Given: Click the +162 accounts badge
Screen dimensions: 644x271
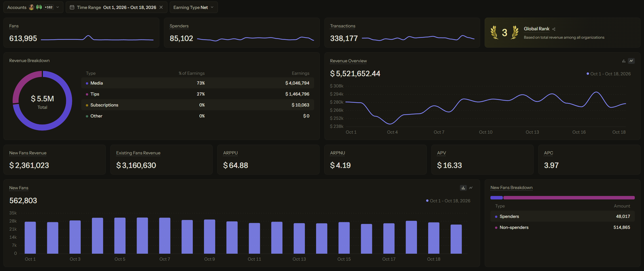Looking at the screenshot, I should point(49,7).
